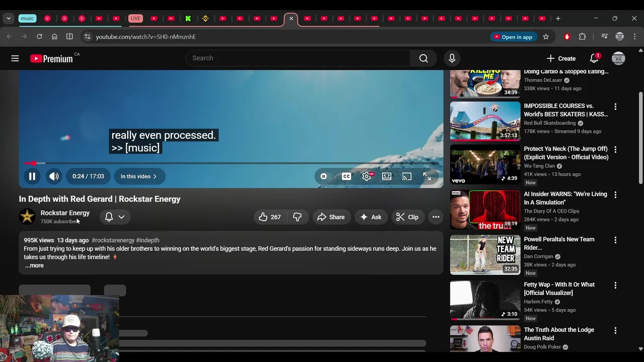Open Protect Ya Neck video thumbnail

tap(485, 164)
